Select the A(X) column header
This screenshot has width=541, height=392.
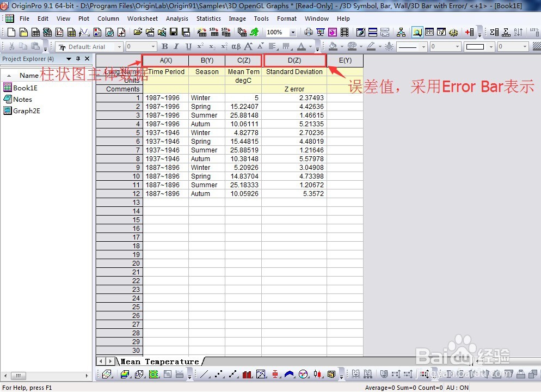coord(165,60)
